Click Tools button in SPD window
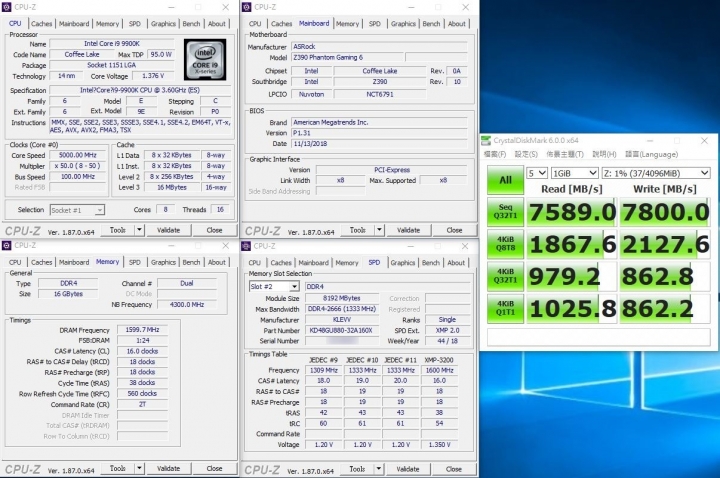The height and width of the screenshot is (478, 720). 357,469
